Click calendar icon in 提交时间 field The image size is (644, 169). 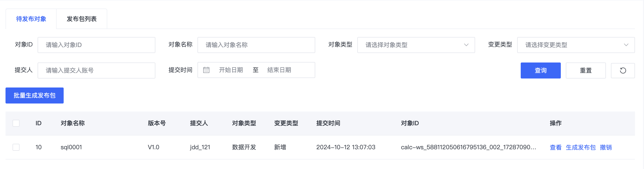click(206, 70)
